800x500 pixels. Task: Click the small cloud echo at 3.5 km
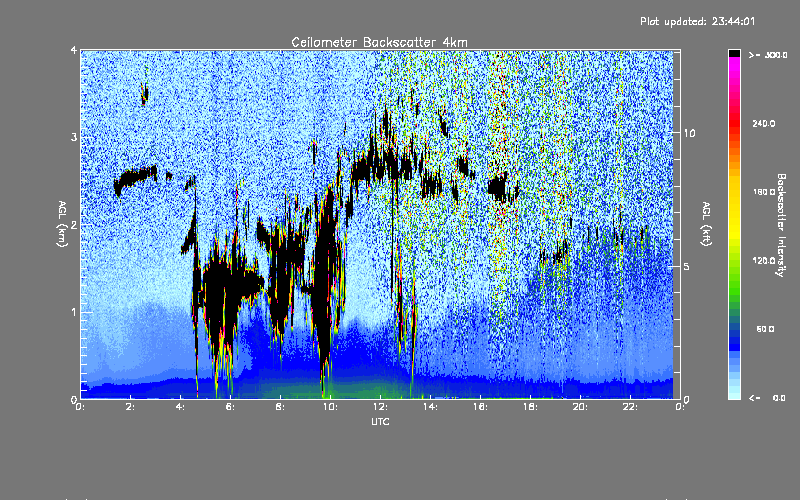145,94
